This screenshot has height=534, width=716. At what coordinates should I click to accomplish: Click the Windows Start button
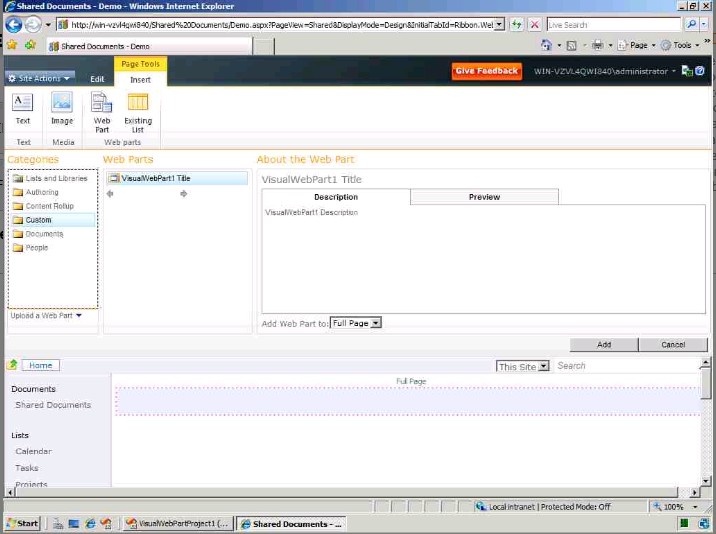click(22, 523)
